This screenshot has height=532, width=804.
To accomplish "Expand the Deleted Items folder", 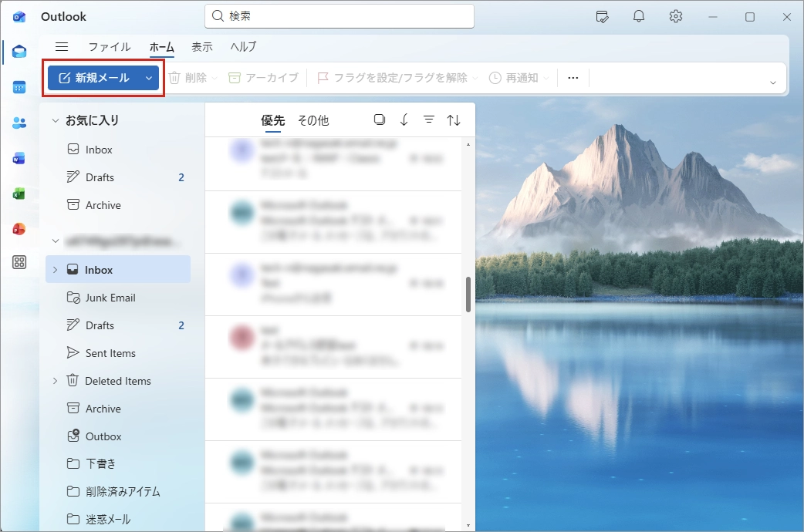I will pos(54,380).
